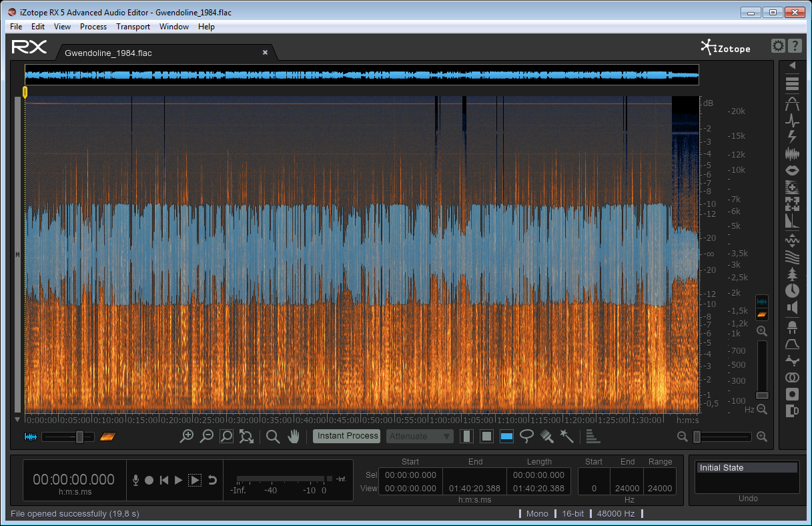Open the wavy-lines EQ Match module

[x=792, y=256]
